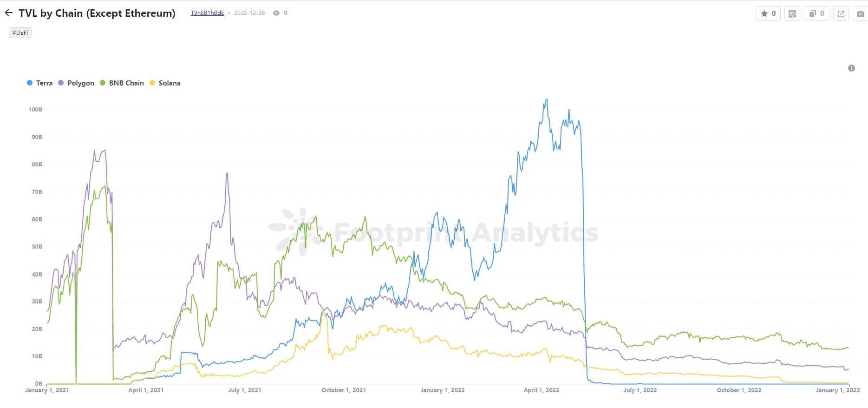Click the October 1, 2022 axis label
The image size is (868, 408).
click(x=739, y=390)
